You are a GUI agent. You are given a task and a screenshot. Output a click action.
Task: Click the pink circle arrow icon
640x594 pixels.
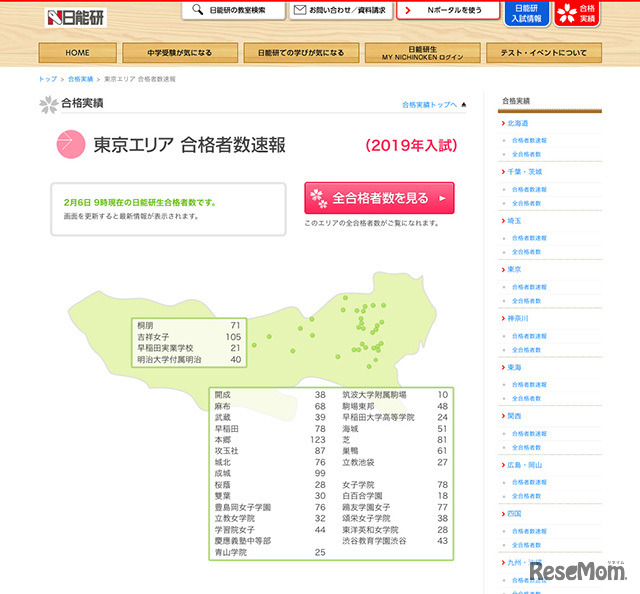pos(71,144)
